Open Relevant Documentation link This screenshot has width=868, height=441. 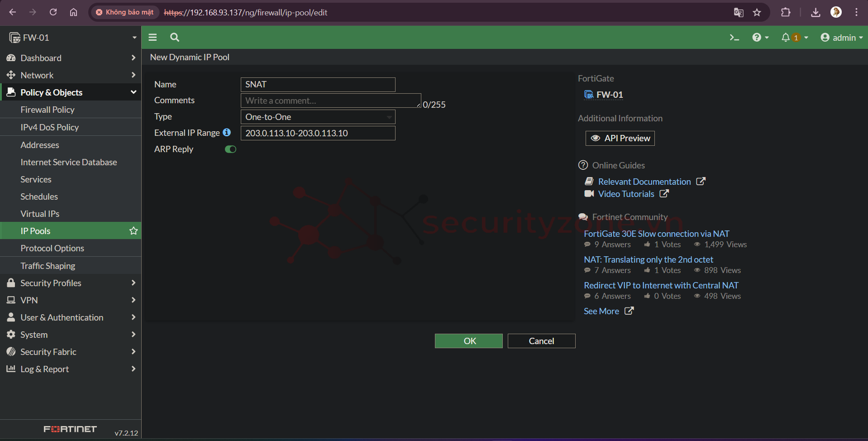point(644,182)
